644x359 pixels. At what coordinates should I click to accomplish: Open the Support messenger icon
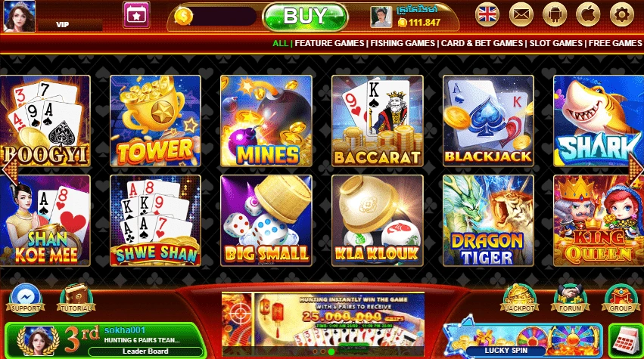coord(25,300)
